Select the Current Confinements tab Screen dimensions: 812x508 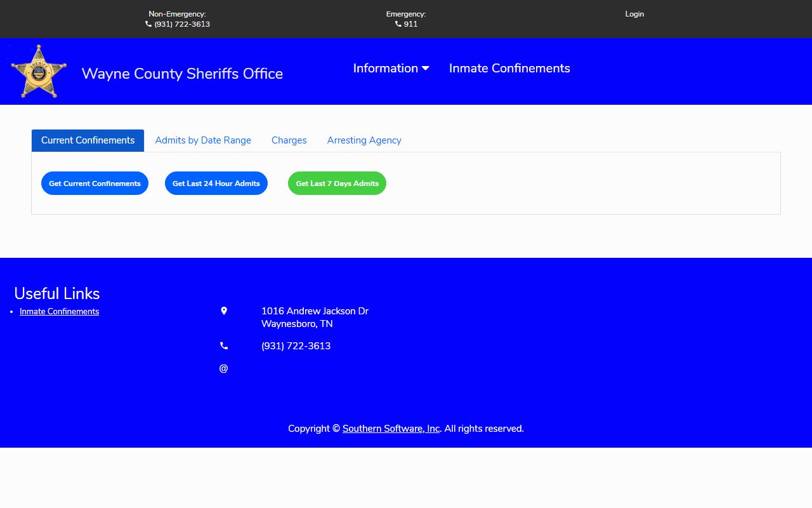pos(88,140)
